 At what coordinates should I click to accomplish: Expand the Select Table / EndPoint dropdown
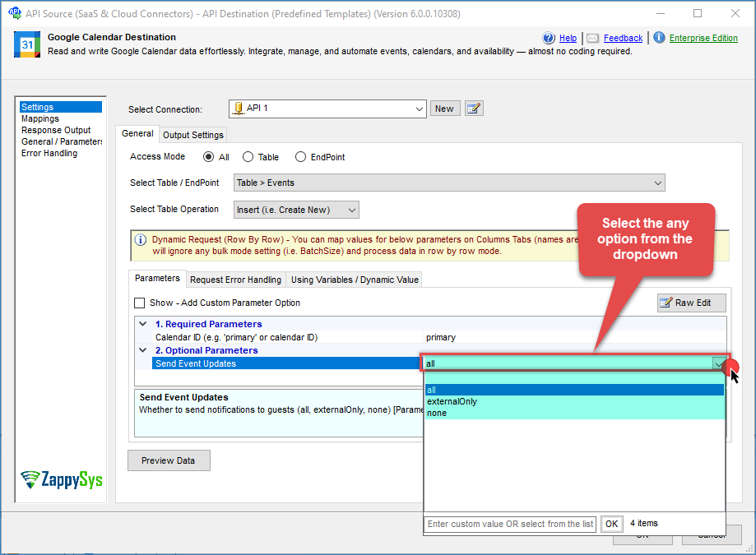657,183
